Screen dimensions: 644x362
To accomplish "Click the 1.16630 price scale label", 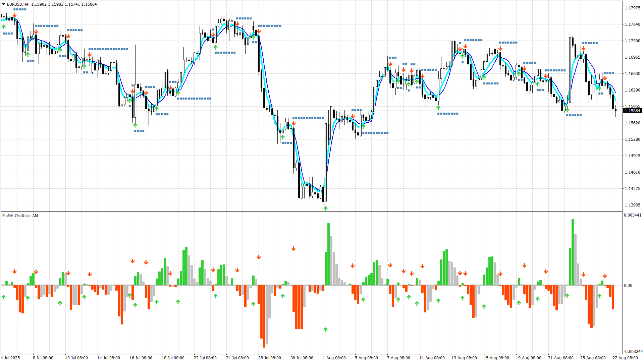I will (633, 74).
